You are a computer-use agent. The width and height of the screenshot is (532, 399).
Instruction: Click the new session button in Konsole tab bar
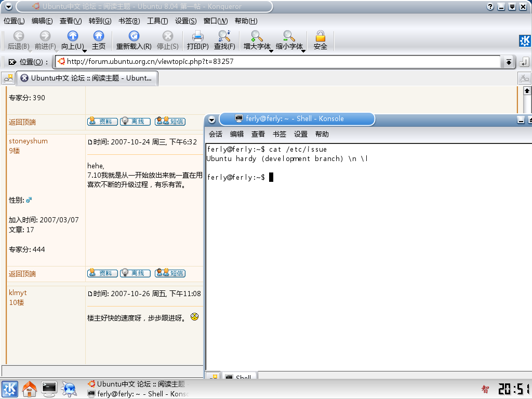coord(214,376)
